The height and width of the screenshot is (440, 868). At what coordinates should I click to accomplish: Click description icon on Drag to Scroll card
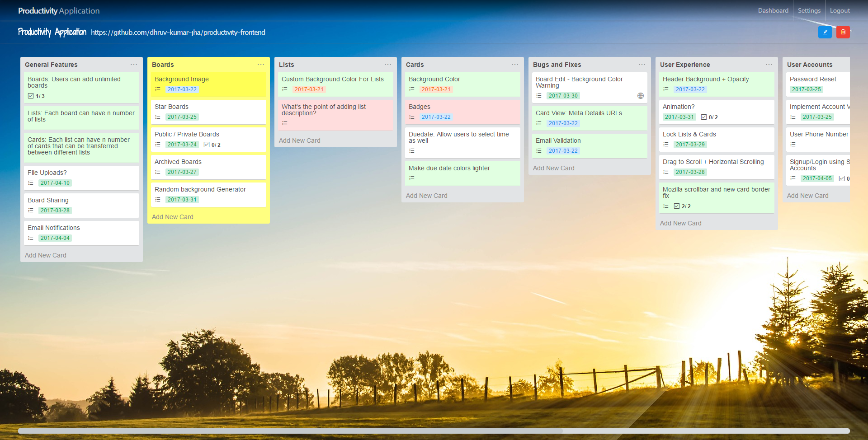pos(666,172)
